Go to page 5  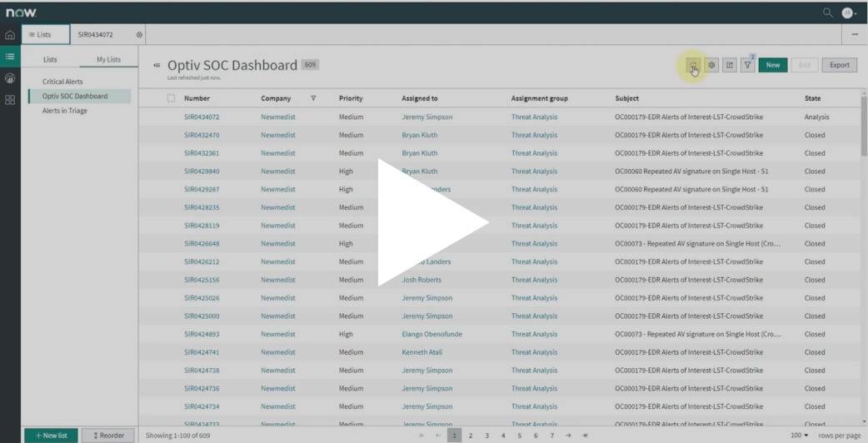[519, 436]
